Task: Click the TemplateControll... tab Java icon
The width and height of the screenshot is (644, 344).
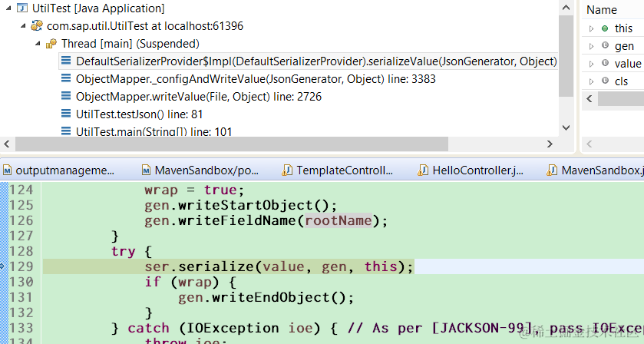Action: tap(287, 170)
